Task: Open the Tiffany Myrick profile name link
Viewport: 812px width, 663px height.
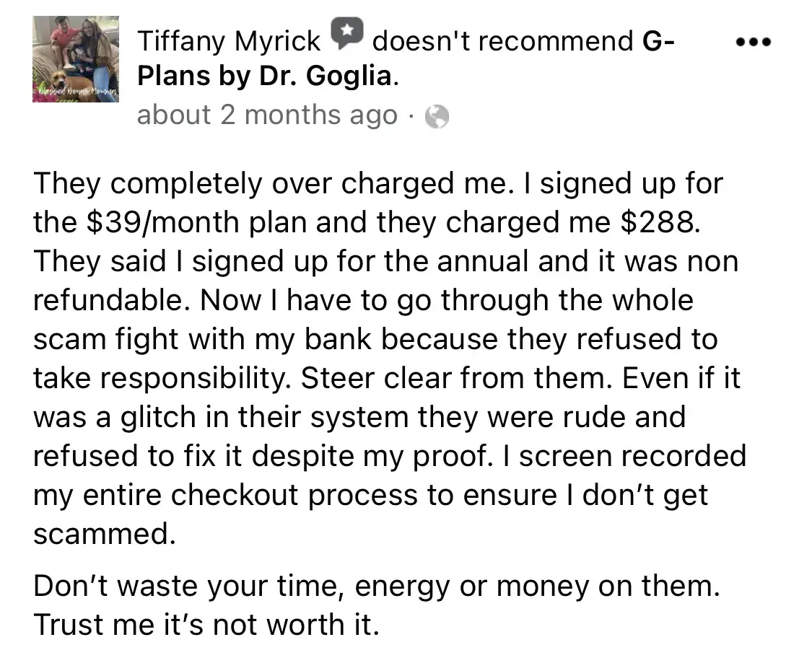Action: [x=229, y=42]
